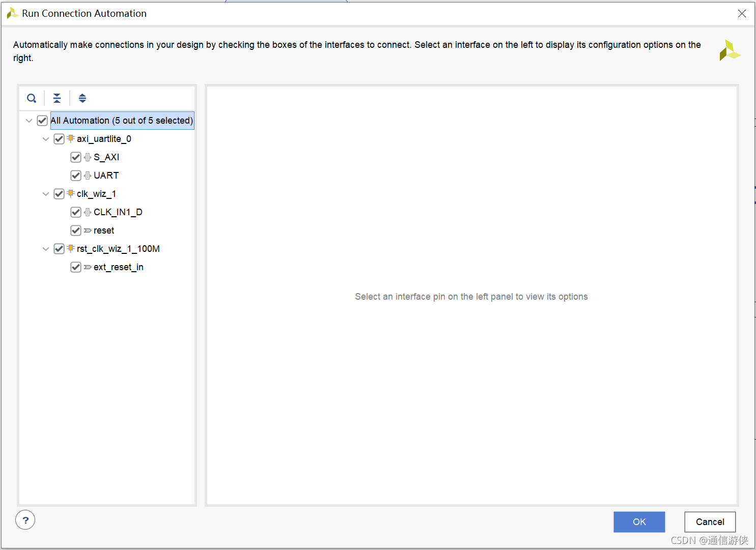This screenshot has width=756, height=550.
Task: Toggle the rst_clk_wiz_1_100M checkbox
Action: pyautogui.click(x=59, y=249)
